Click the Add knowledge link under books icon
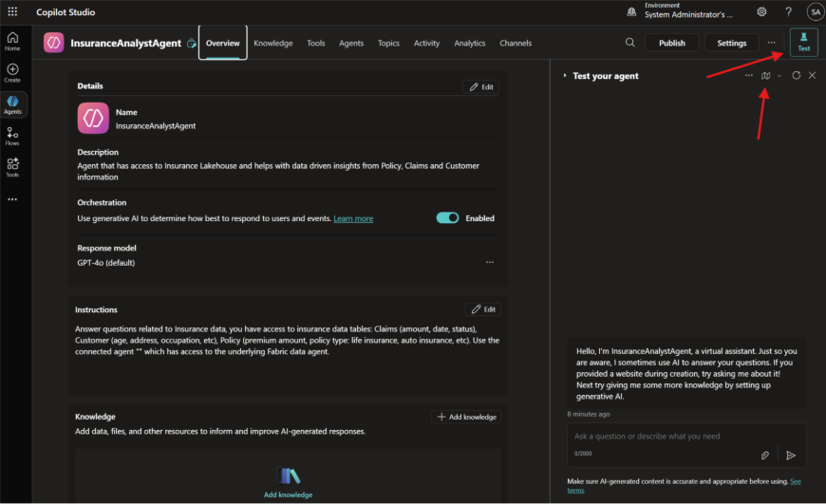The height and width of the screenshot is (504, 826). (x=289, y=495)
